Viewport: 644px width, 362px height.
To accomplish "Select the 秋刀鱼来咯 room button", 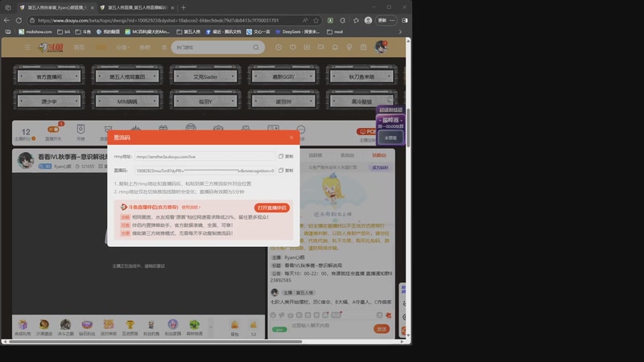I will [x=361, y=76].
